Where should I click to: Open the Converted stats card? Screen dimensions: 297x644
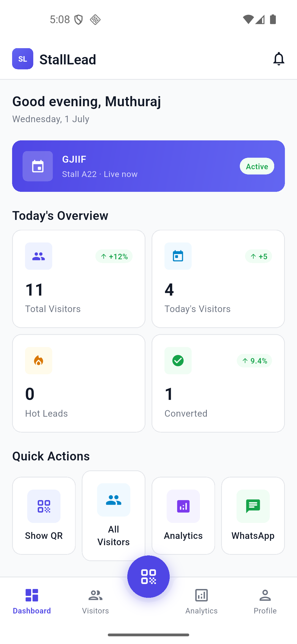click(218, 383)
